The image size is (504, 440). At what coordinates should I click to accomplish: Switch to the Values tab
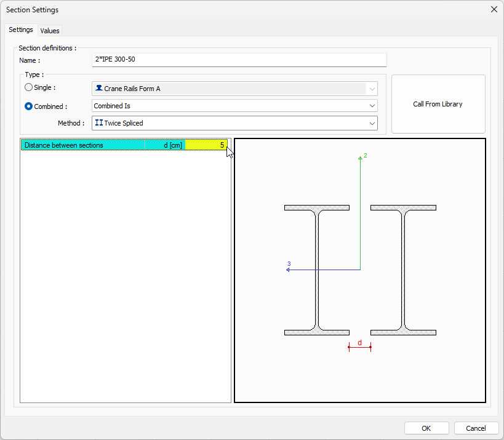pos(50,30)
